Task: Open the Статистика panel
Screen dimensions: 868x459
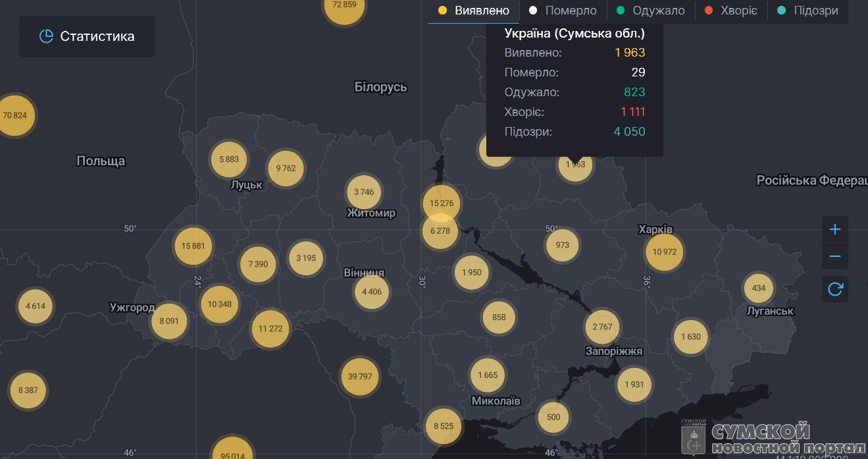Action: pyautogui.click(x=87, y=37)
